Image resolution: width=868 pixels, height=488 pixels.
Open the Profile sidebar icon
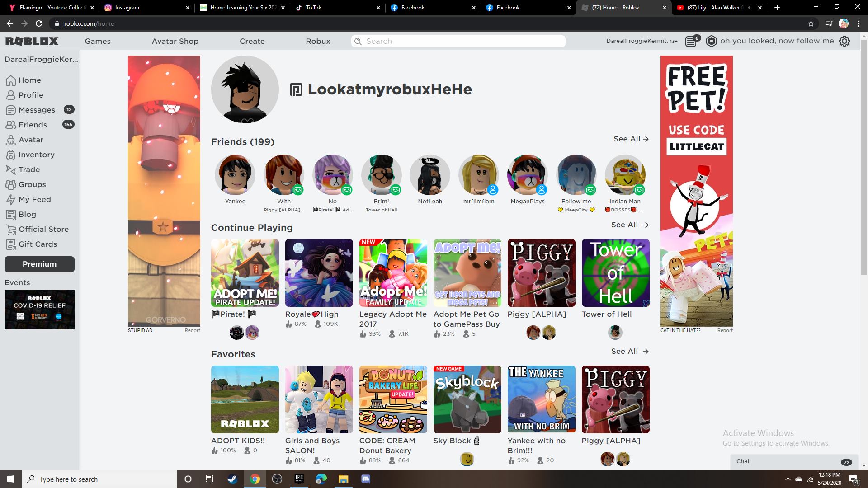(x=11, y=95)
